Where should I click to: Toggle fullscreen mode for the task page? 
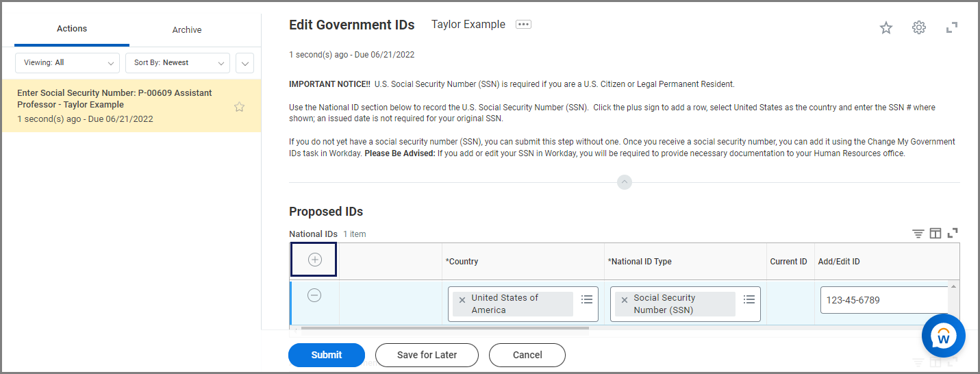coord(951,28)
